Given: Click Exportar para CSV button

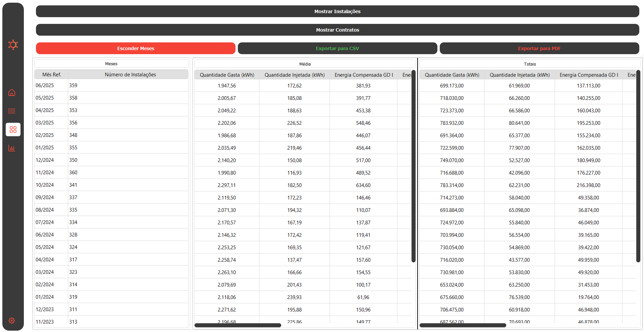Looking at the screenshot, I should tap(337, 48).
